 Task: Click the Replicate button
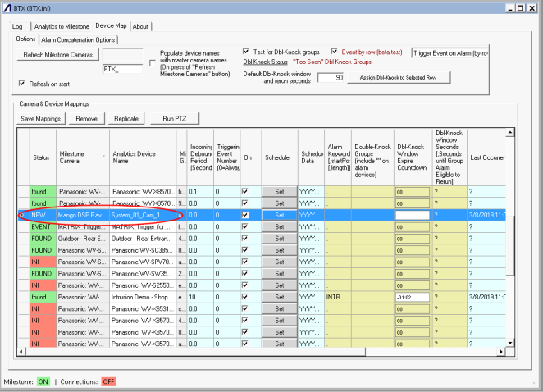[x=126, y=119]
